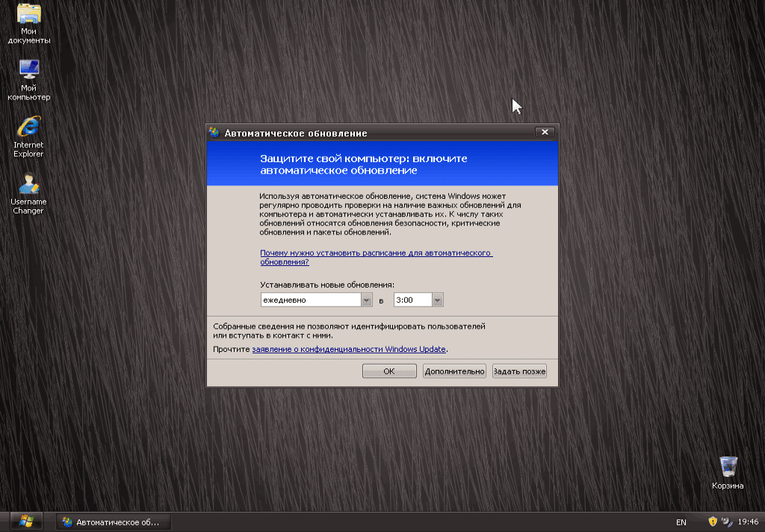This screenshot has height=532, width=765.
Task: Select the Корзина recycle bin icon
Action: click(x=728, y=472)
